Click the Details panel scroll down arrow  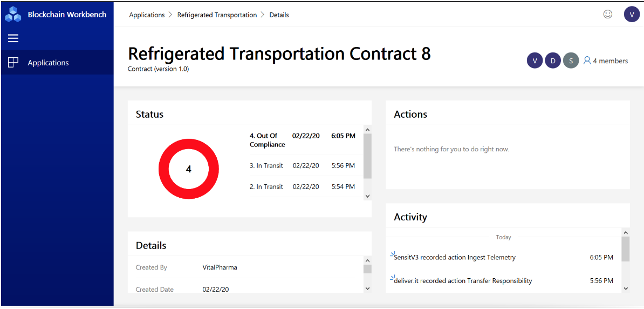368,288
